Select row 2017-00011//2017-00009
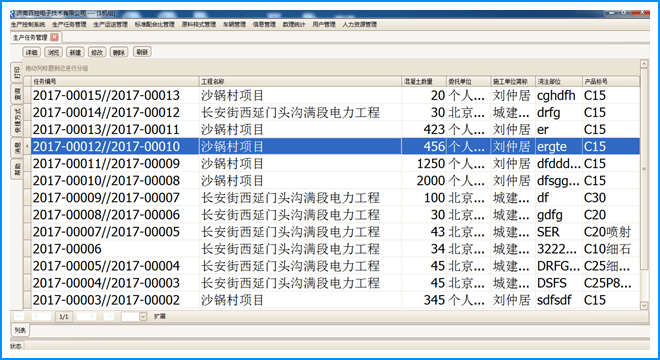This screenshot has width=660, height=360. click(335, 164)
